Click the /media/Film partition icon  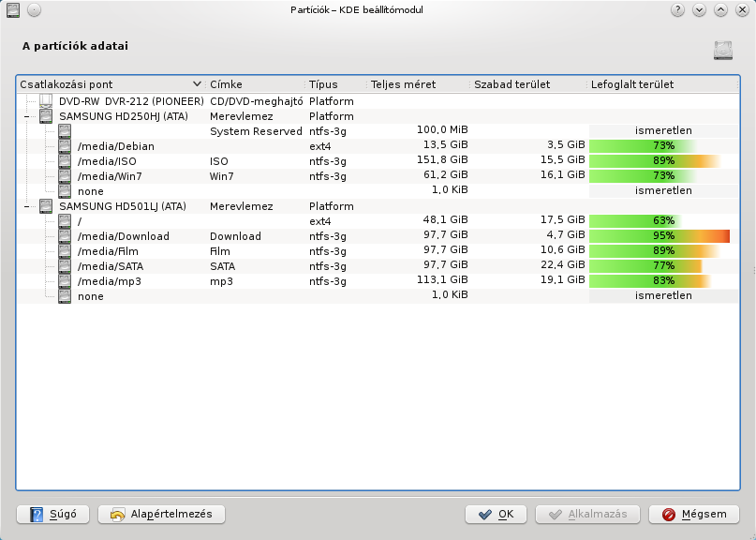click(x=65, y=251)
